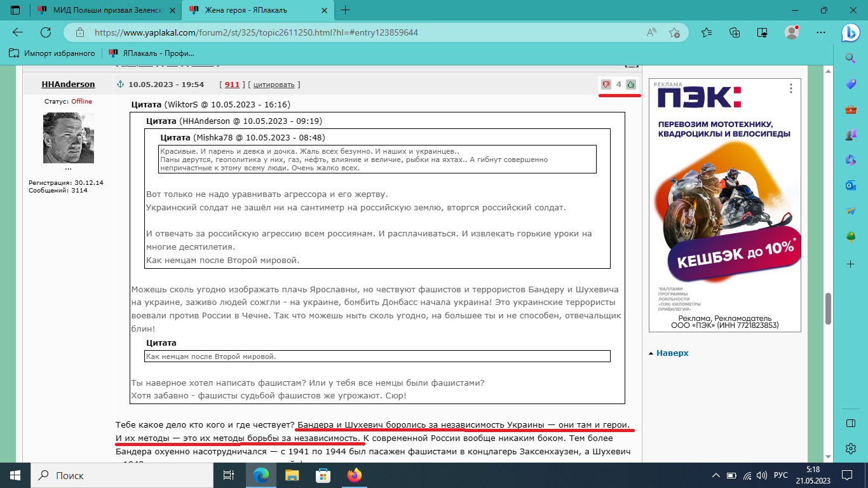
Task: Open Bing Chat sidebar button
Action: (851, 32)
